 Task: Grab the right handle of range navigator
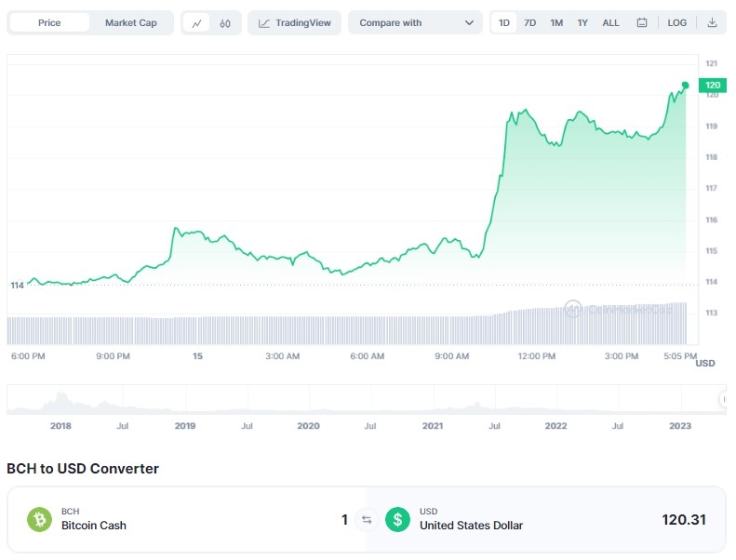tap(723, 399)
